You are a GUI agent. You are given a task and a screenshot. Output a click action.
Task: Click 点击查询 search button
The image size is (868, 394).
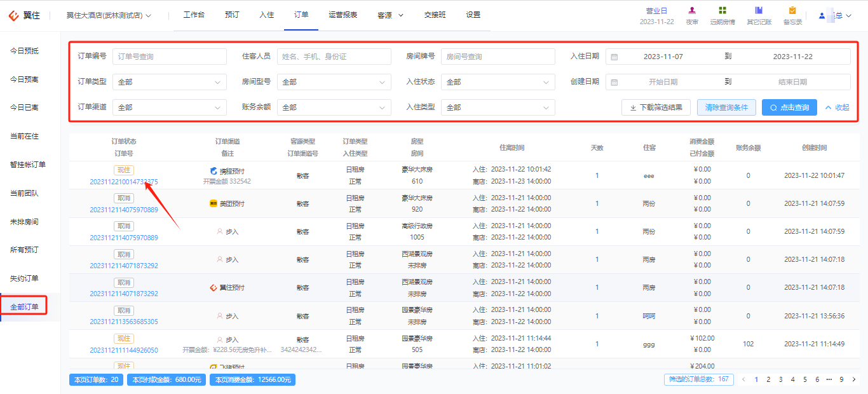(789, 107)
